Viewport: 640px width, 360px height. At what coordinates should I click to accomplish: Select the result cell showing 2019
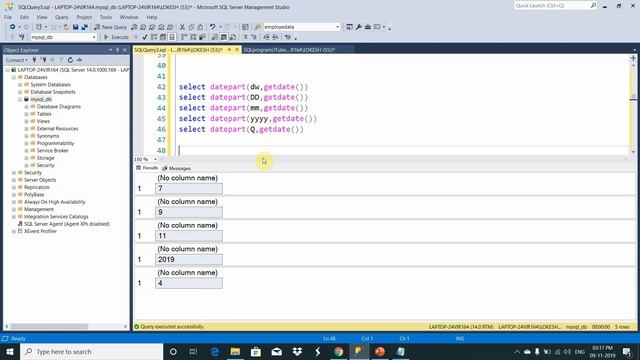189,260
